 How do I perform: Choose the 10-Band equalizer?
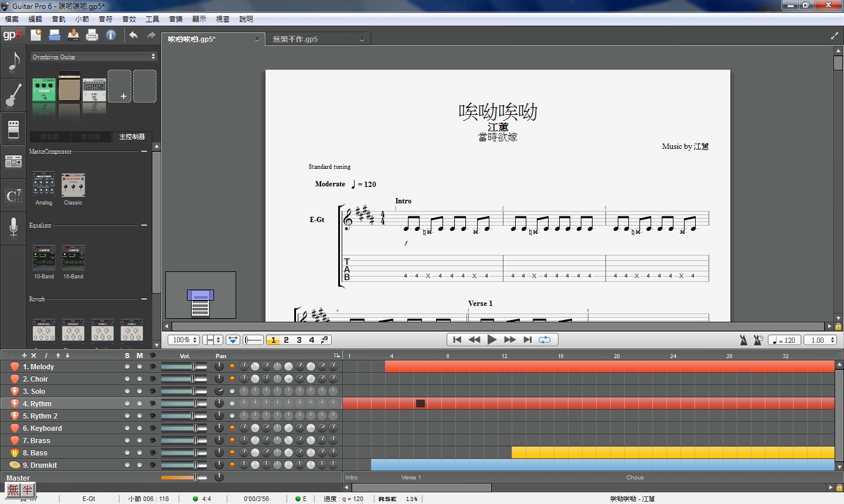(x=44, y=258)
